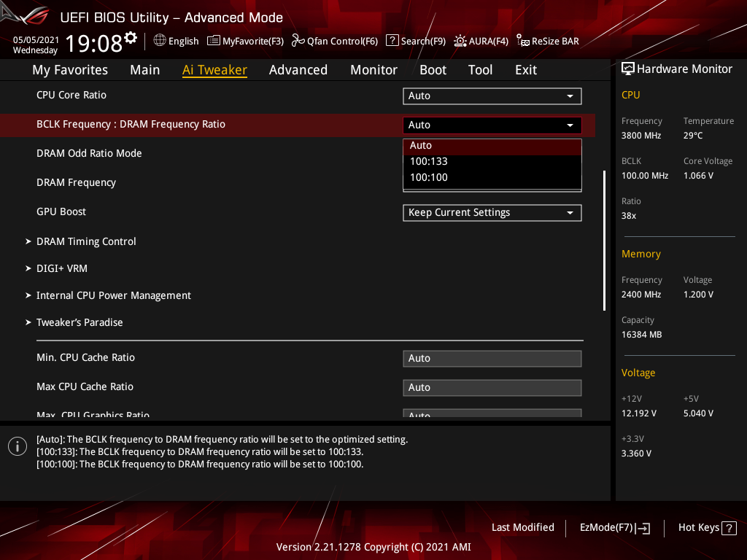Open AURA(F4) lighting icon
Screen dimensions: 747x560
(x=460, y=41)
